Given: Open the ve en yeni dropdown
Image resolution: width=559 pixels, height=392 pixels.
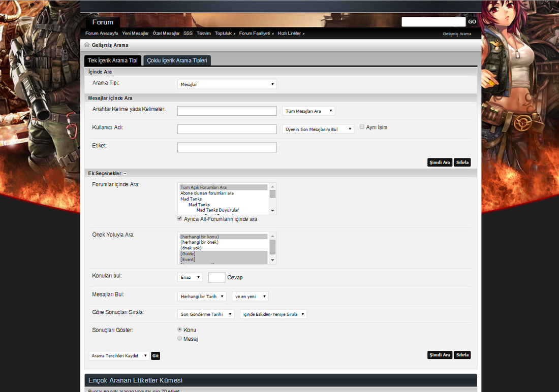Looking at the screenshot, I should [x=250, y=296].
